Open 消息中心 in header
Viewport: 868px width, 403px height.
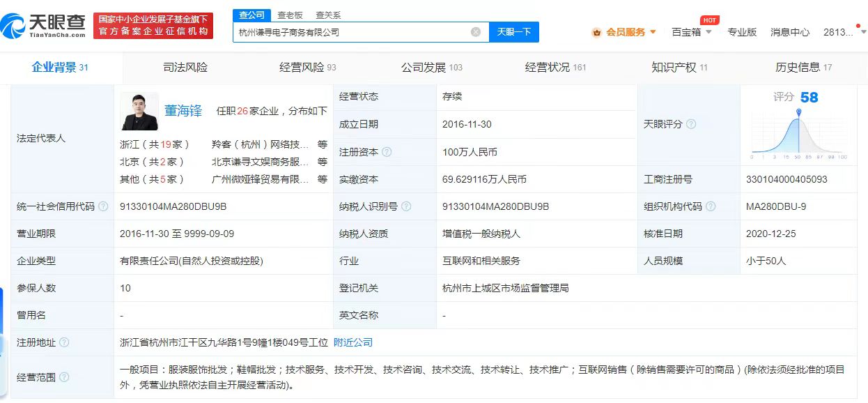(x=790, y=32)
